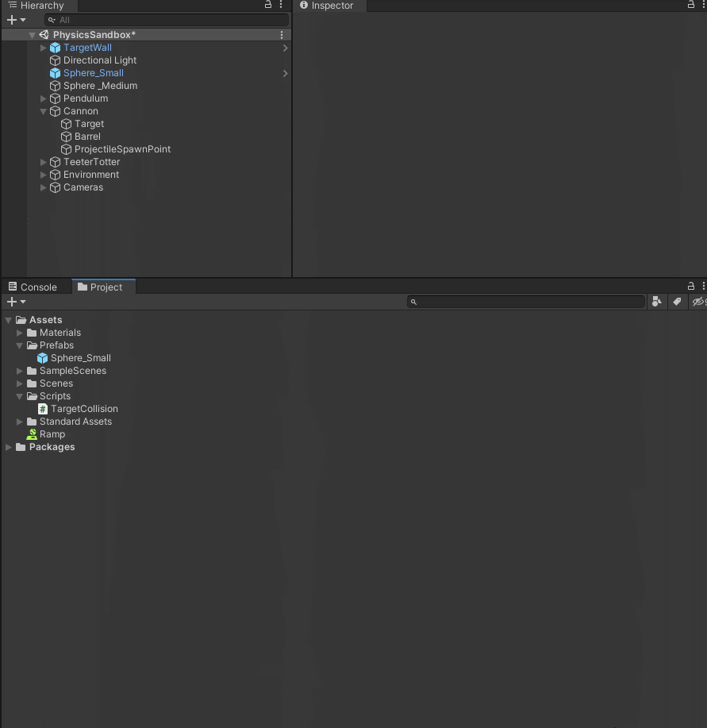This screenshot has width=707, height=728.
Task: Open PhysicsSandbox scene options kebab menu
Action: [282, 35]
